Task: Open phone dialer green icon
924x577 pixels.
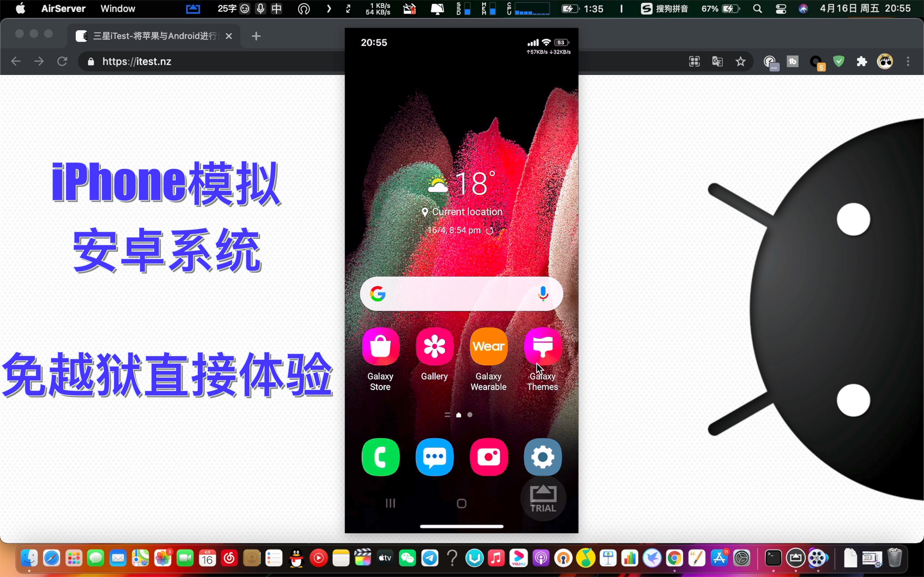Action: coord(380,457)
